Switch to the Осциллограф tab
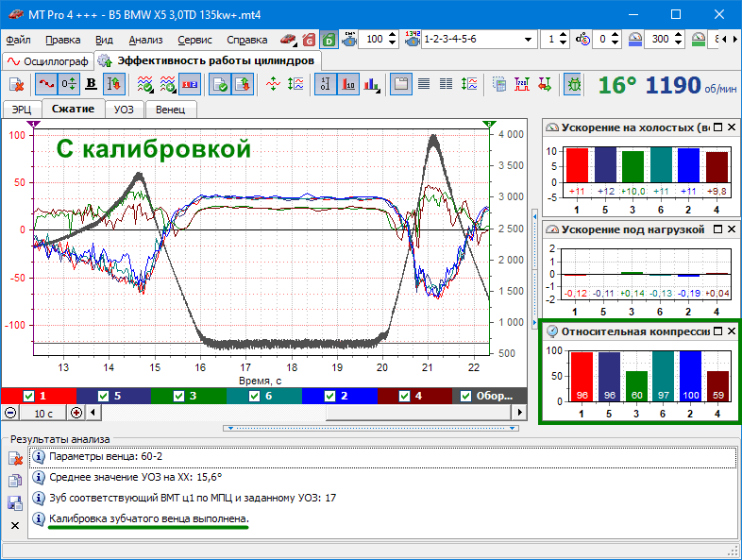Screen dimensions: 742x560 pos(47,61)
